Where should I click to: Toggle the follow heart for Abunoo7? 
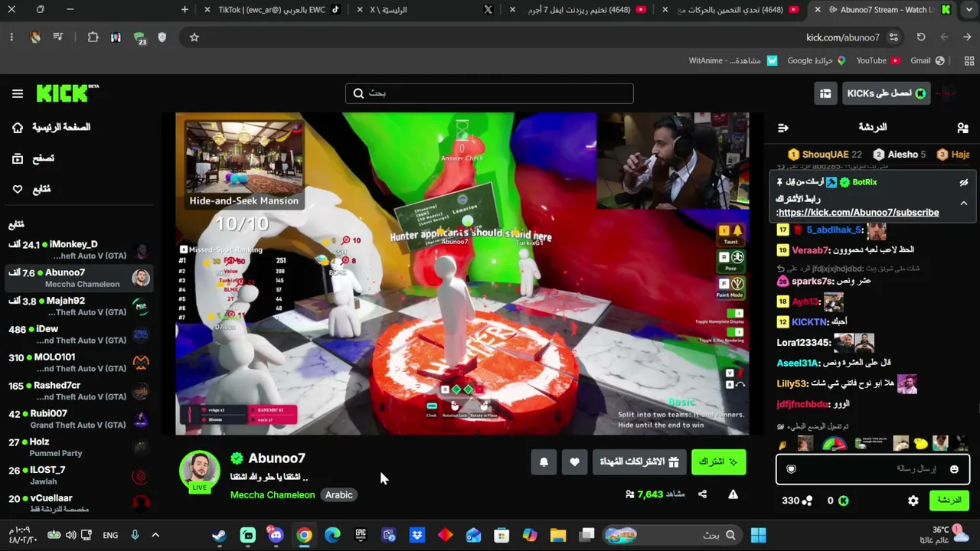(x=574, y=461)
